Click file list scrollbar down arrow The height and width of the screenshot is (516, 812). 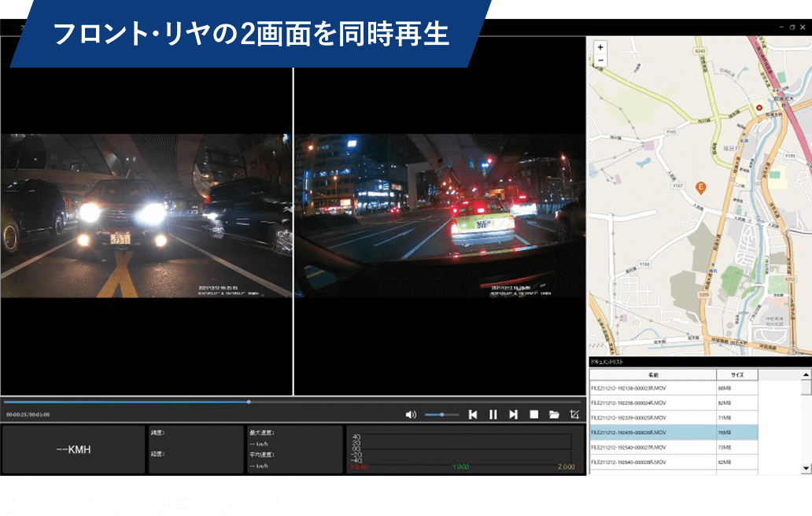tap(806, 468)
